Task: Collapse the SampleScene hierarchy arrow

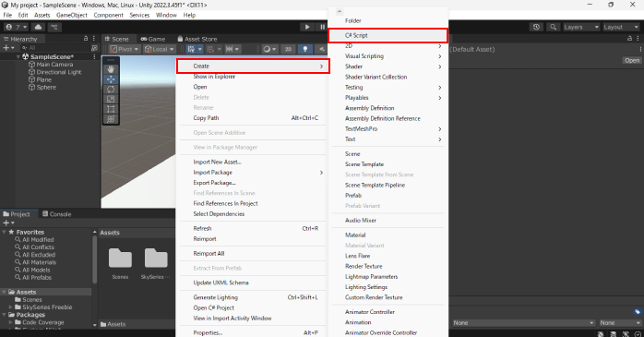Action: click(18, 56)
